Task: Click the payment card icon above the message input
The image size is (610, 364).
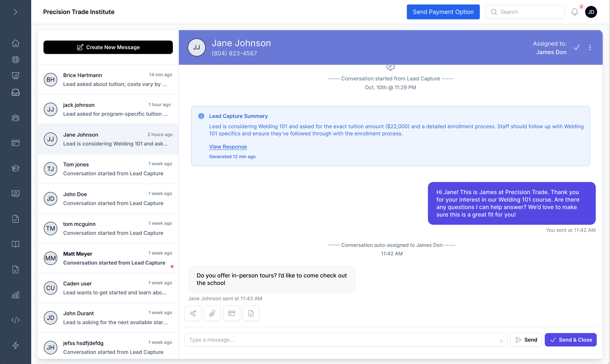Action: (x=232, y=313)
